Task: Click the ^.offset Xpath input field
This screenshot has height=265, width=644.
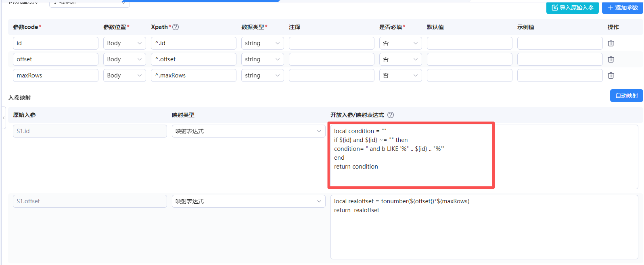Action: click(x=193, y=59)
